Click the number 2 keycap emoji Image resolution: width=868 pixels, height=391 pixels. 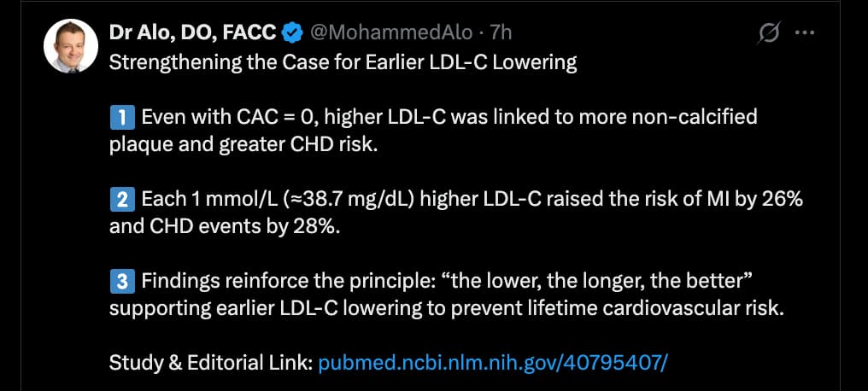(121, 200)
